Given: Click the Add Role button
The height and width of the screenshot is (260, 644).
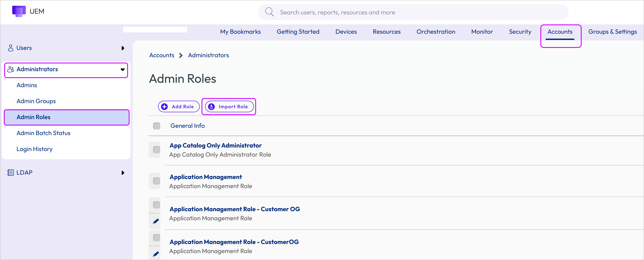Looking at the screenshot, I should coord(178,106).
